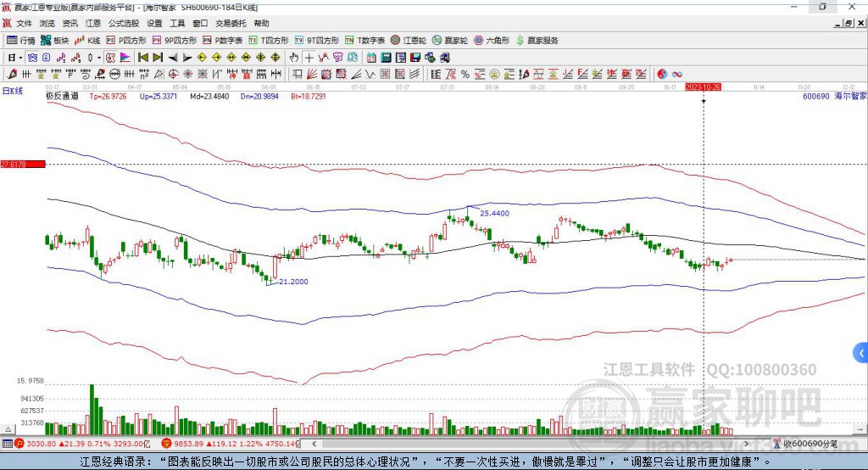This screenshot has width=868, height=470.
Task: Open the P四方形 square tool
Action: 125,41
